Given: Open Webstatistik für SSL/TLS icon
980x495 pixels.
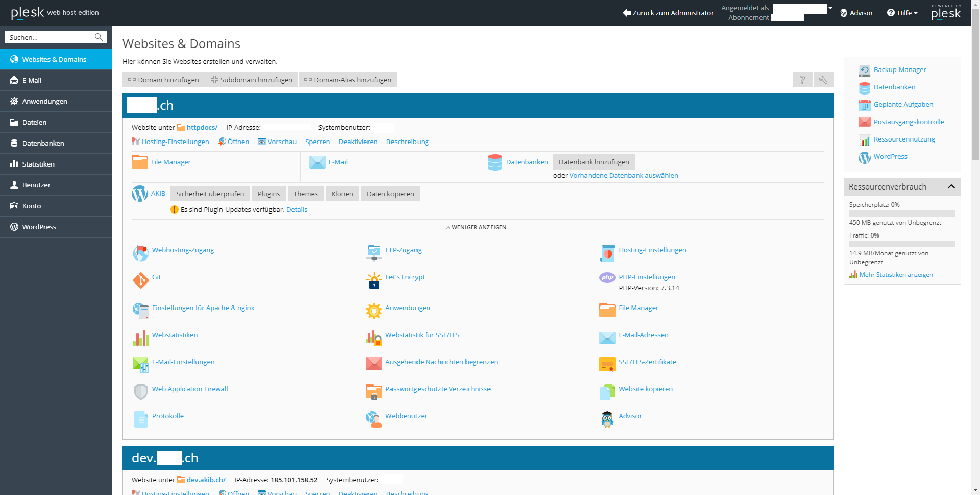Looking at the screenshot, I should coord(374,338).
